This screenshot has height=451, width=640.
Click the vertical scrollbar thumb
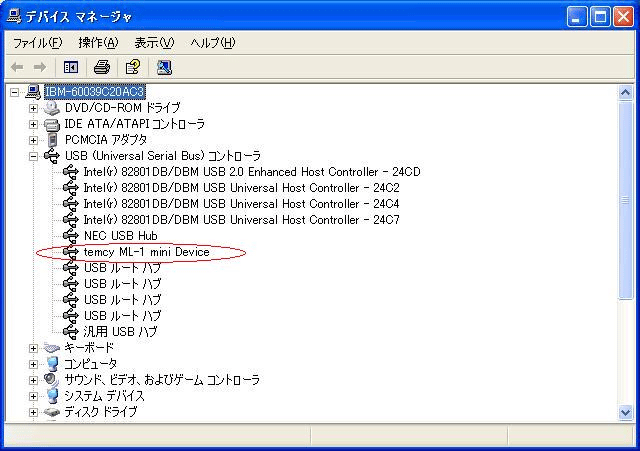coord(625,200)
